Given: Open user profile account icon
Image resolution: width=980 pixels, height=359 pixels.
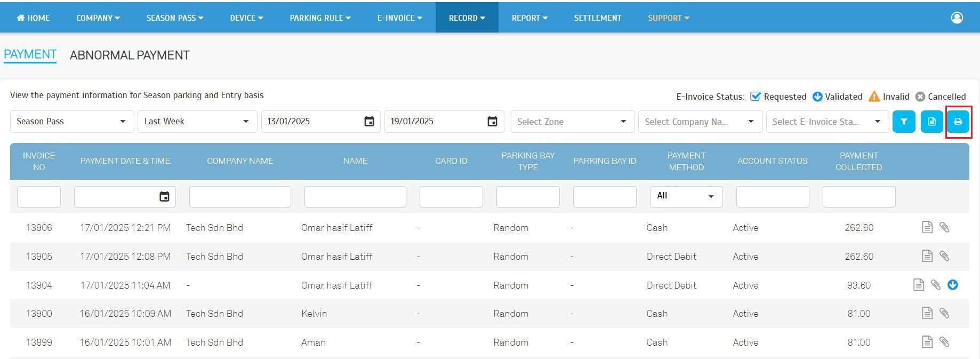Looking at the screenshot, I should click(x=957, y=18).
